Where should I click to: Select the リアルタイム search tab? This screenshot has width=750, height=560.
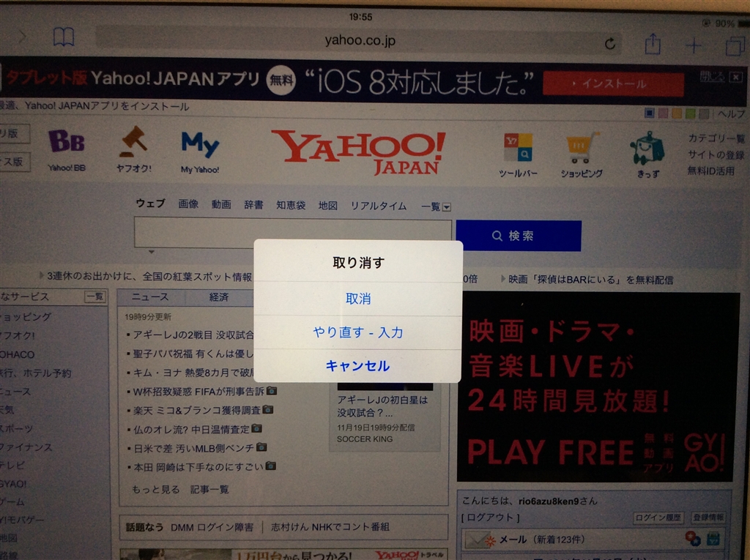(379, 206)
